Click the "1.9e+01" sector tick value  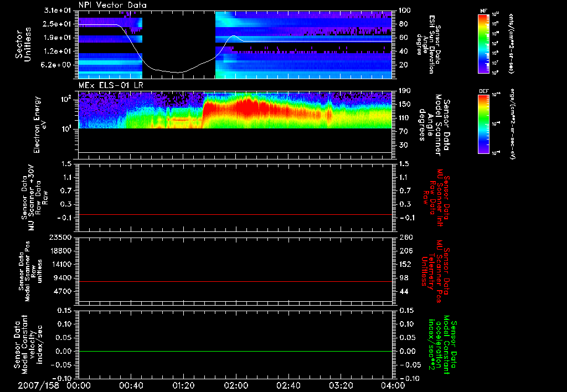[x=58, y=38]
